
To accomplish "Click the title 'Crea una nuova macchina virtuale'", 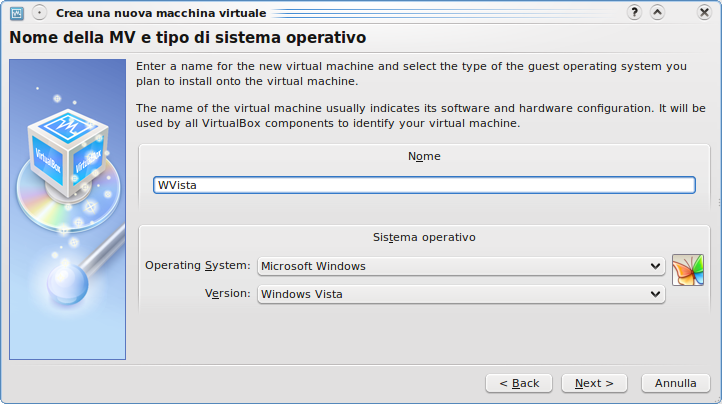I will (x=161, y=13).
